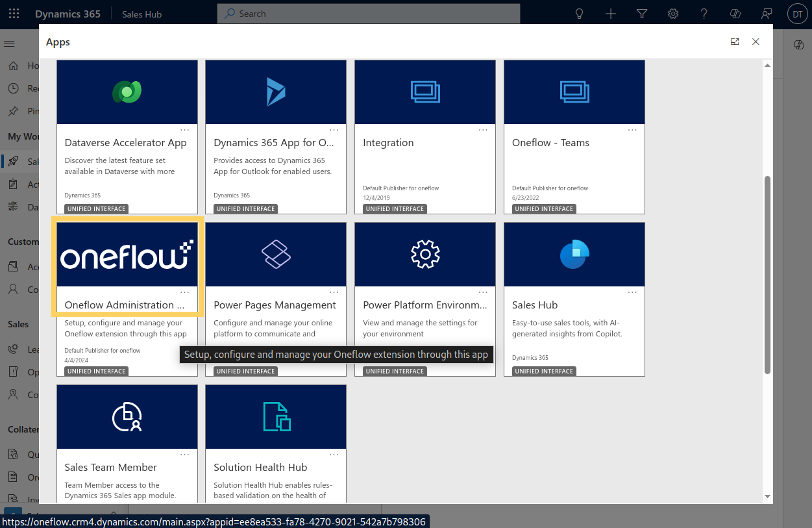Collapse the navigation with the hamburger icon
This screenshot has width=812, height=528.
(x=9, y=44)
